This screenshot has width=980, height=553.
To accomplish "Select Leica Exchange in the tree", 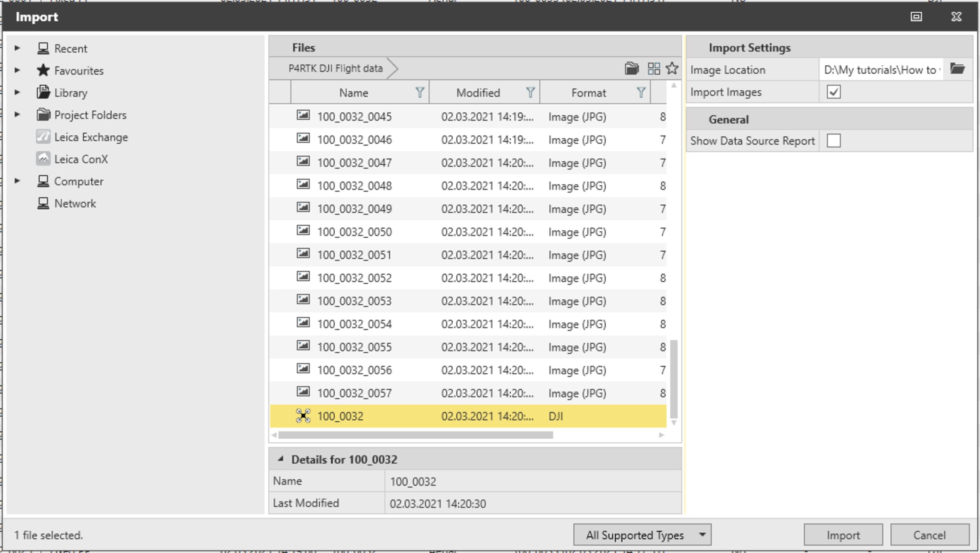I will coord(91,137).
